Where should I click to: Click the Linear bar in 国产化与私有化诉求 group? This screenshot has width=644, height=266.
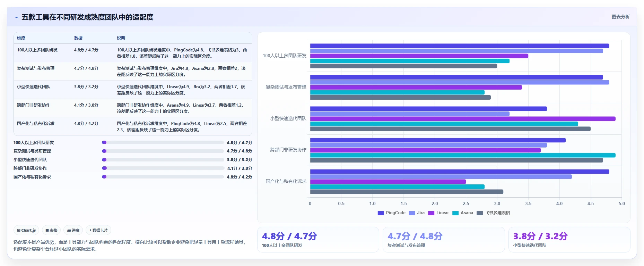coord(388,182)
